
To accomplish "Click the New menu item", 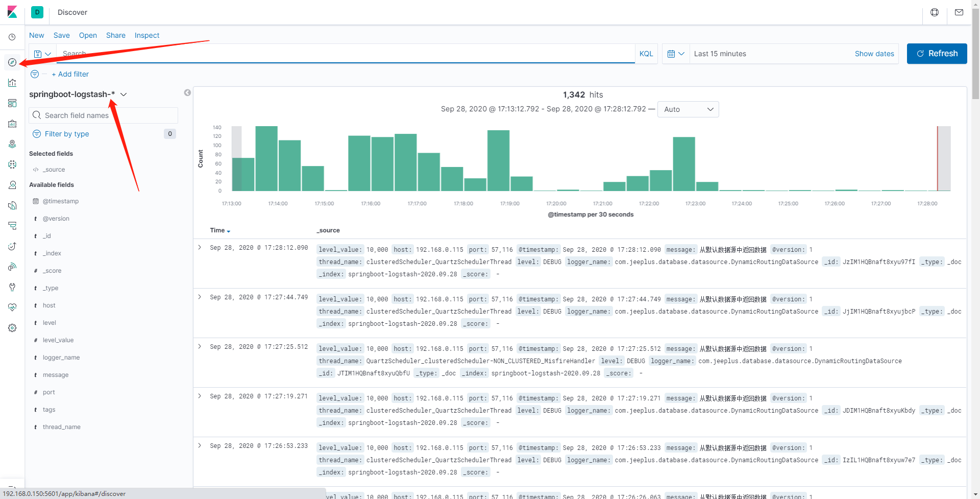I will [37, 35].
